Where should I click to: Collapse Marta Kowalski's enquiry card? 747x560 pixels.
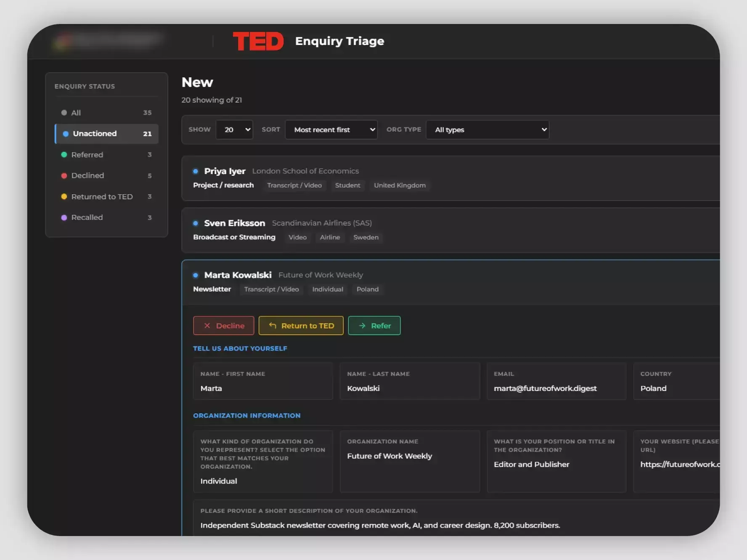tap(450, 282)
